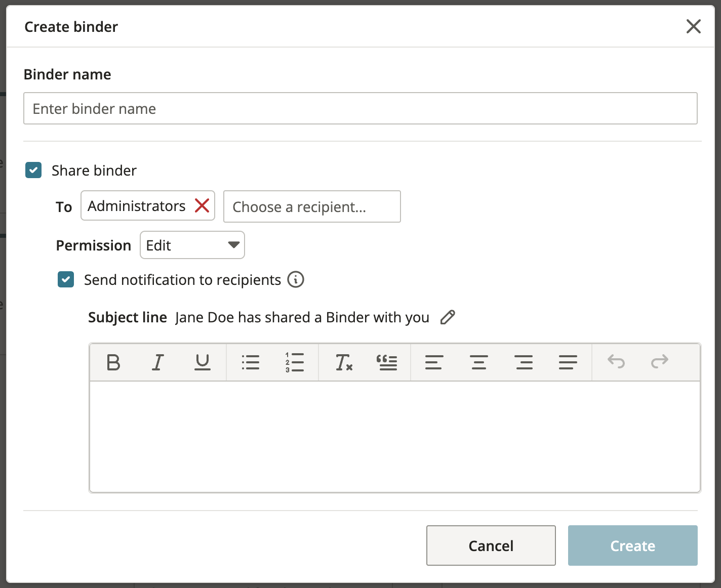This screenshot has width=721, height=588.
Task: Insert a block quote
Action: (387, 362)
